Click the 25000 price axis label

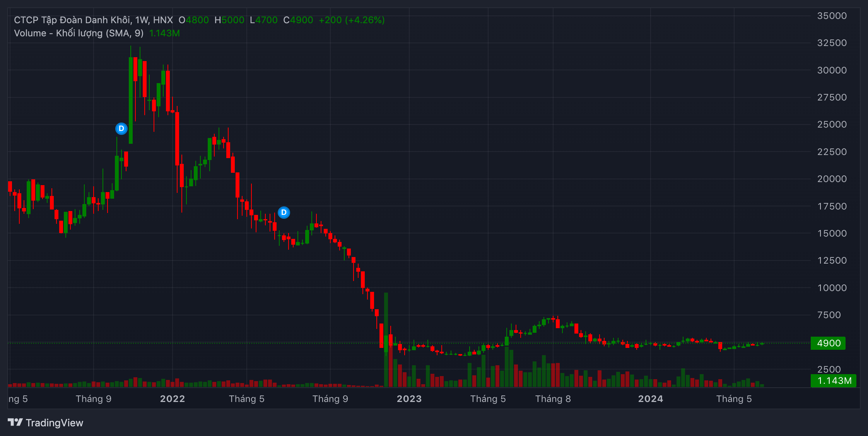[x=832, y=124]
